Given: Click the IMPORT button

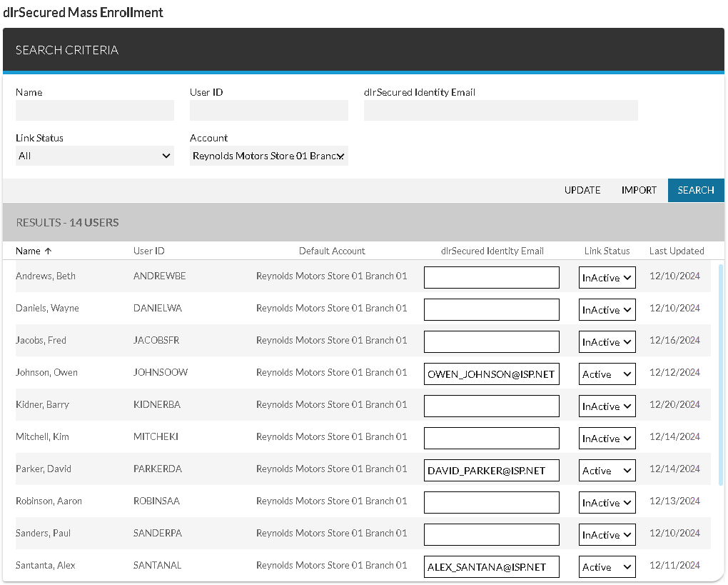Looking at the screenshot, I should click(x=639, y=190).
